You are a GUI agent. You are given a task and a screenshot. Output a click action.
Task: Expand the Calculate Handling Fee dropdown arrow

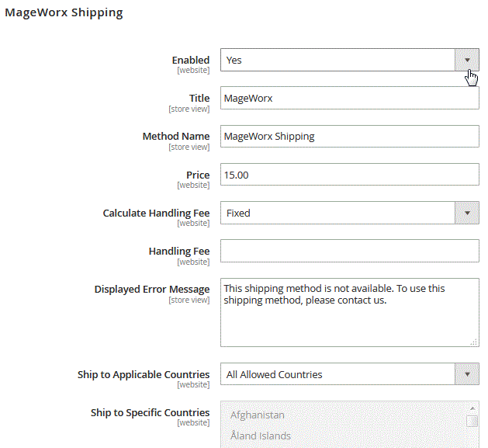pos(466,213)
